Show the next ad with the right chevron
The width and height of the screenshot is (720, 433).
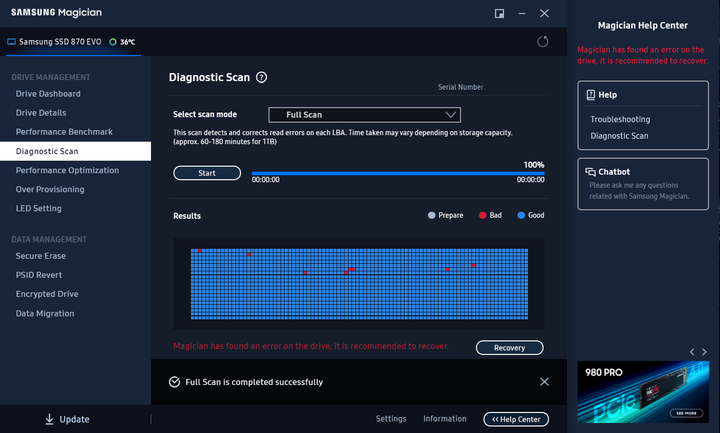[704, 352]
